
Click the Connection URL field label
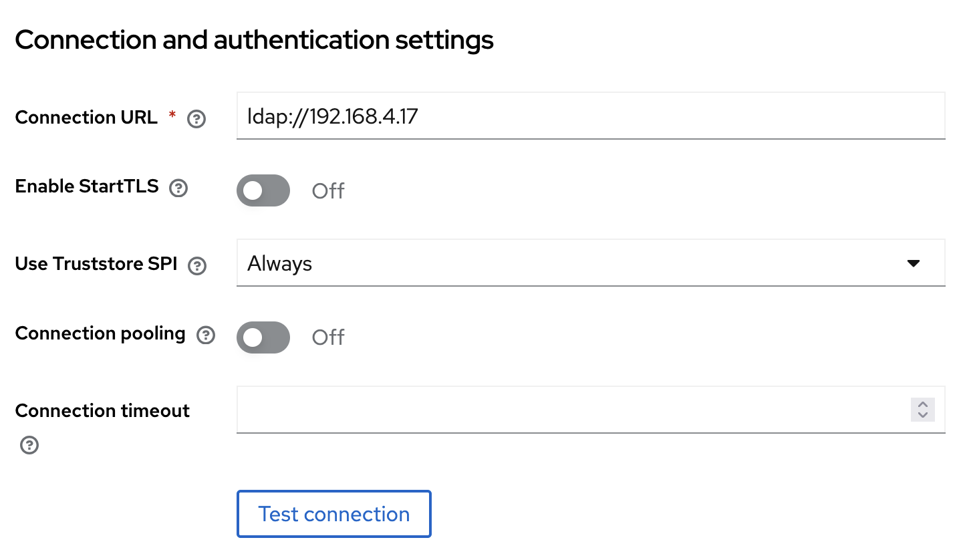pos(86,118)
